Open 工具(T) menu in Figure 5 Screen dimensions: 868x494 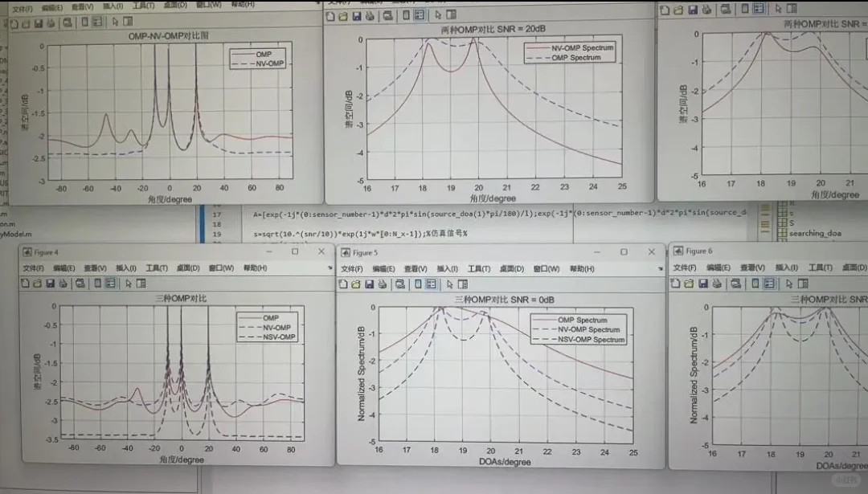click(479, 268)
